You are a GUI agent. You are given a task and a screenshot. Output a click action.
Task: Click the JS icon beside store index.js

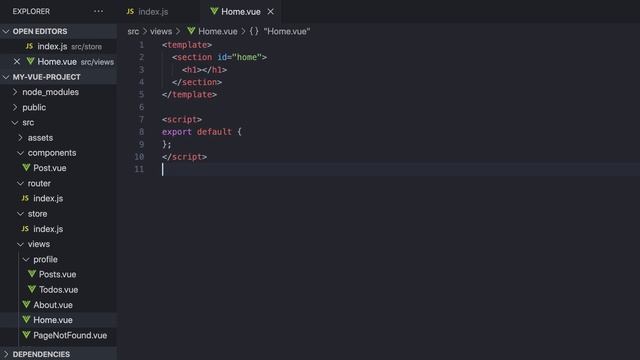[x=25, y=229]
